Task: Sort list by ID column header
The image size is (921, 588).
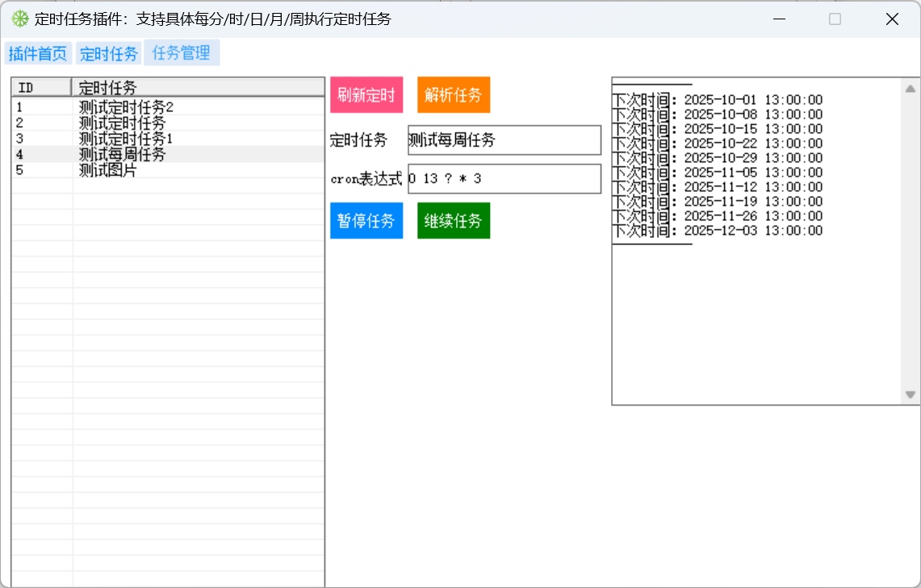Action: tap(40, 87)
